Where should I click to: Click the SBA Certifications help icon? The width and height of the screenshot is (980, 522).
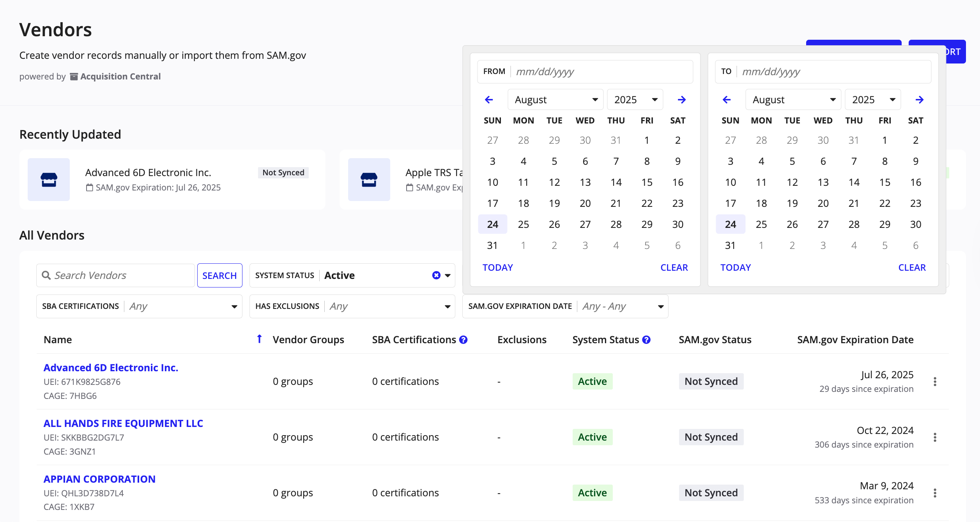(463, 340)
